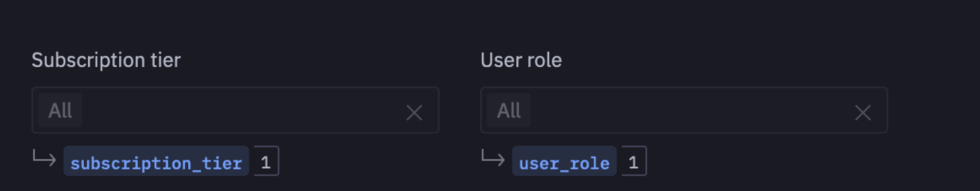Click the All chip in Subscription tier

click(60, 110)
